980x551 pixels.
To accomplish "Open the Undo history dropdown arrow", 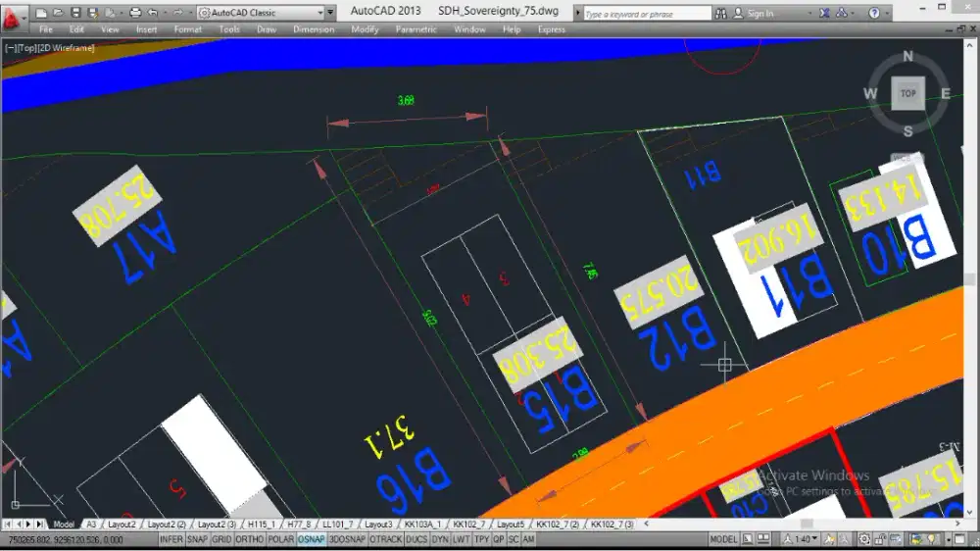I will click(x=165, y=13).
